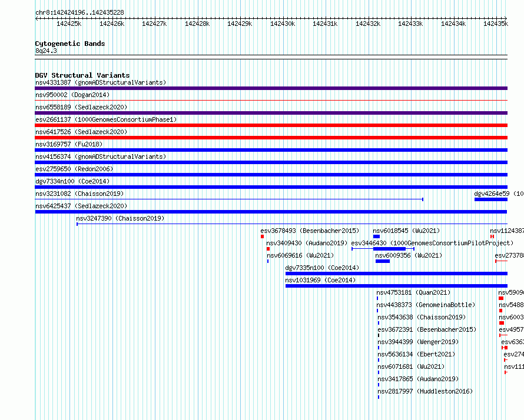Select ruler position 142426k
This screenshot has width=524, height=420.
click(x=112, y=24)
